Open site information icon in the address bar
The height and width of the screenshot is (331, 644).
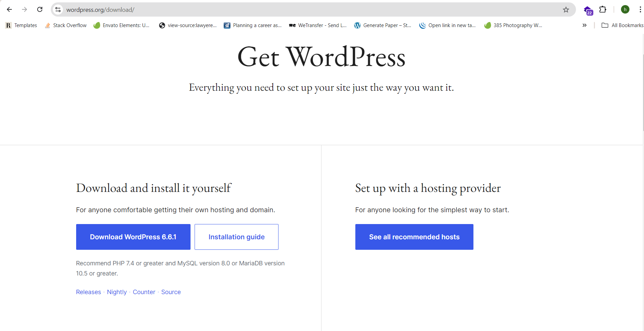tap(58, 9)
